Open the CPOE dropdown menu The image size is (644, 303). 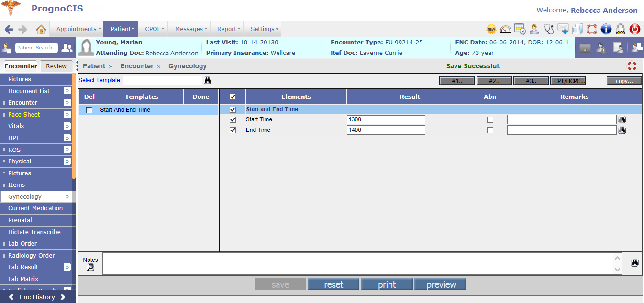[153, 29]
